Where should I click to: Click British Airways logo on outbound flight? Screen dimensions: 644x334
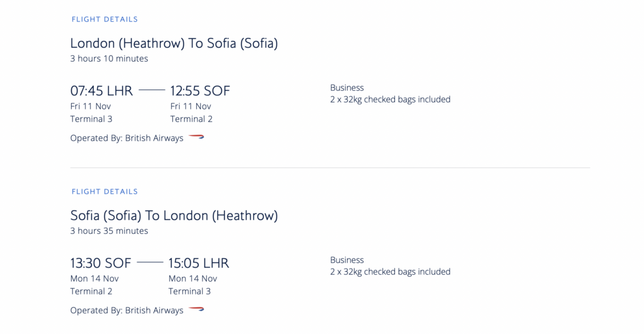196,136
